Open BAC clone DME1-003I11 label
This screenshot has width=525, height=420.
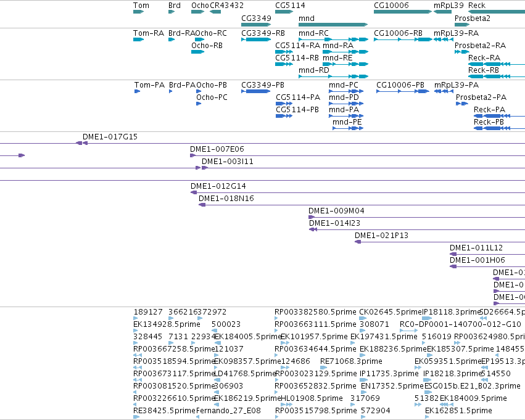point(228,162)
